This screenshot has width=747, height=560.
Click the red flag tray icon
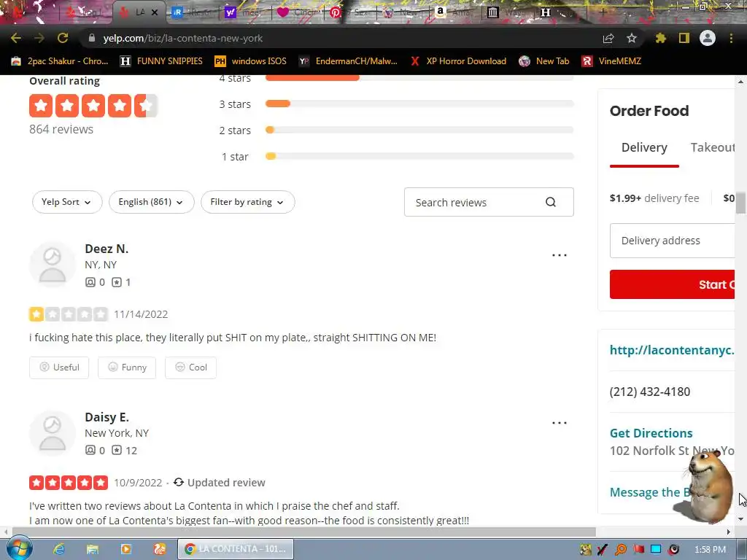[638, 550]
